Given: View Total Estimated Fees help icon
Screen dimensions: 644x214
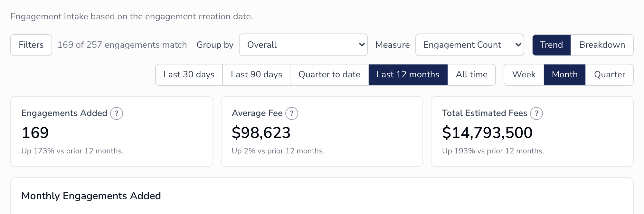Looking at the screenshot, I should [536, 113].
